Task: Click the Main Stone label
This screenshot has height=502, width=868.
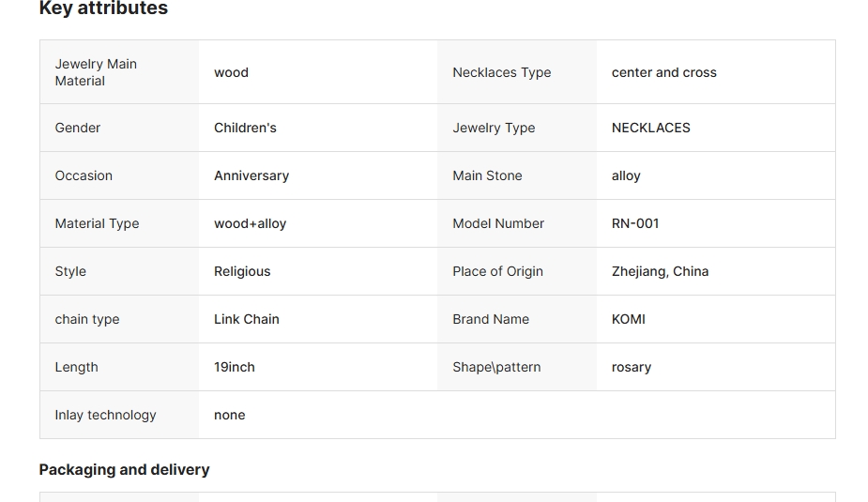Action: tap(487, 175)
